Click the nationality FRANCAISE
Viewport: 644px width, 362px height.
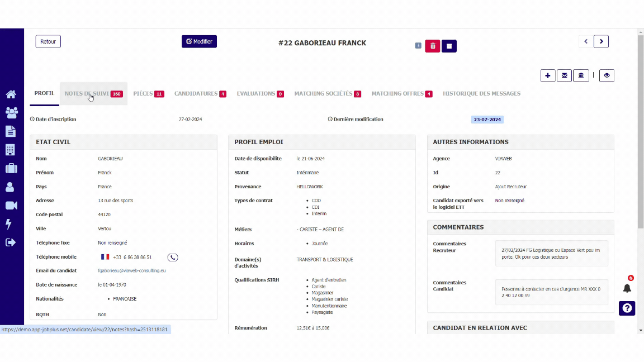pyautogui.click(x=125, y=299)
